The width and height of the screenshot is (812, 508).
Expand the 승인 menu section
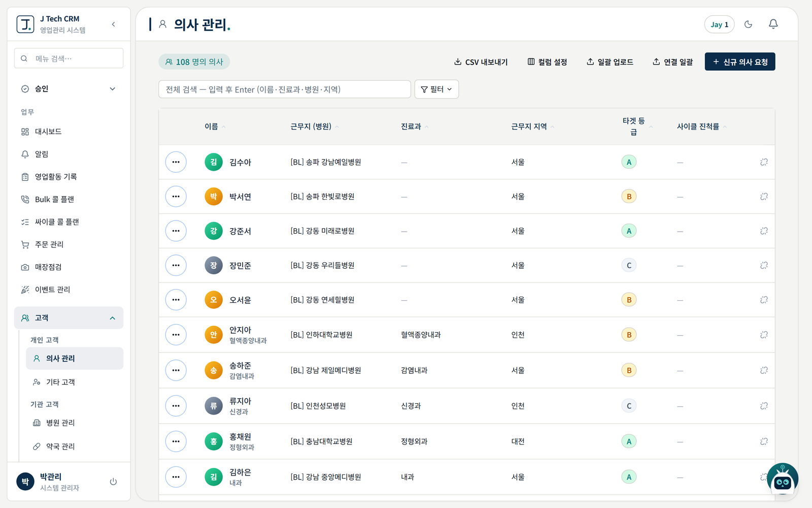pos(69,89)
